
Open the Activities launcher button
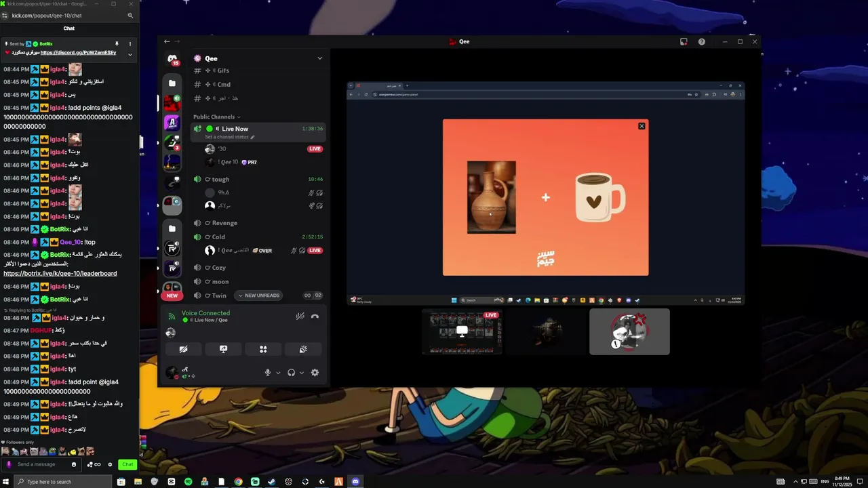click(263, 349)
